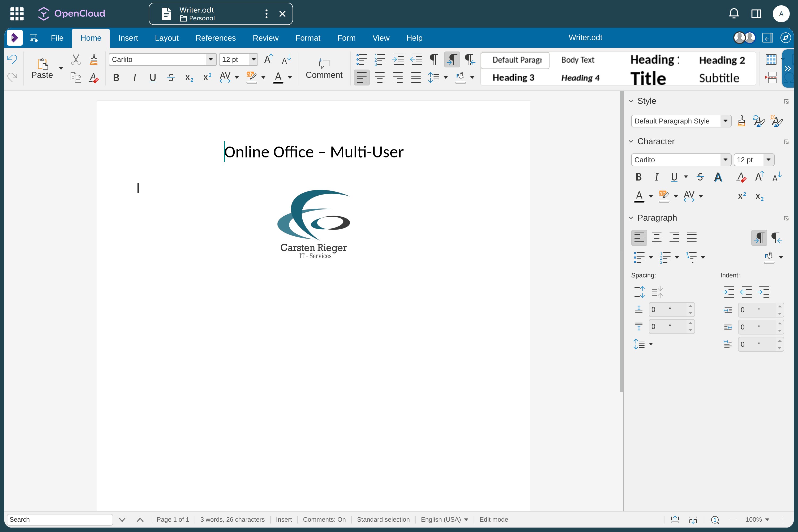Collapse the Character section
Viewport: 798px width, 532px height.
click(631, 141)
